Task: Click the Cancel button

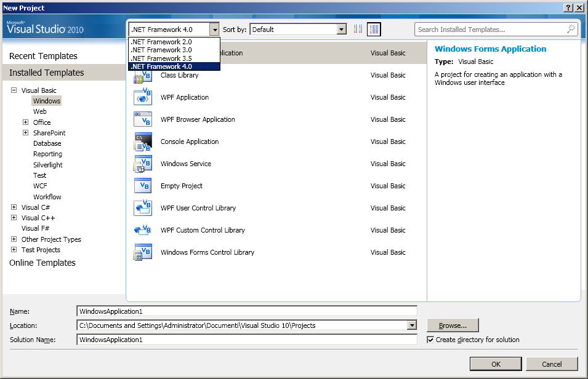Action: (x=552, y=364)
